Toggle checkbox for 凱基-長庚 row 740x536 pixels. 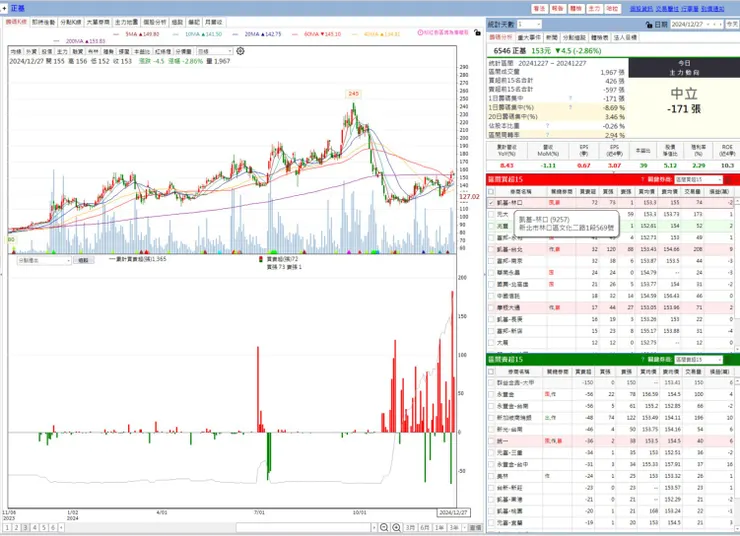pos(491,319)
